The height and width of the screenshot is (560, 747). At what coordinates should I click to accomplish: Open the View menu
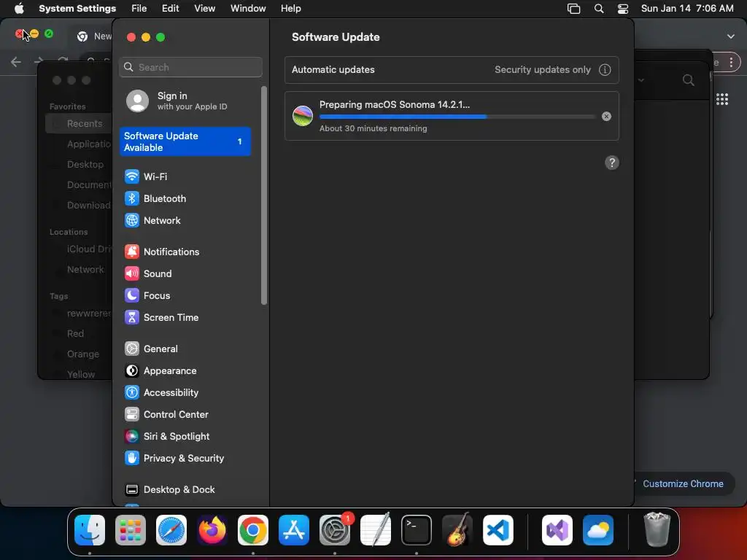tap(205, 9)
